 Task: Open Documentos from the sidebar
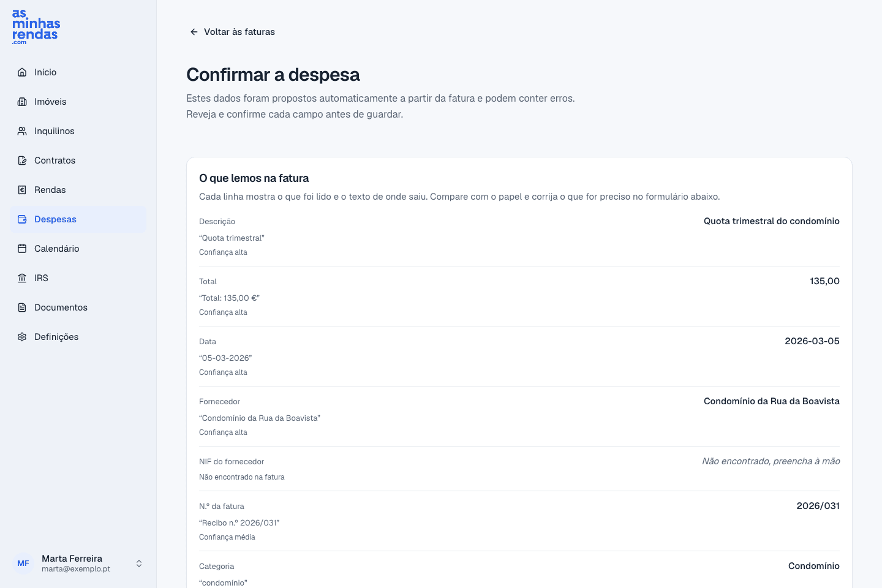[x=78, y=307]
